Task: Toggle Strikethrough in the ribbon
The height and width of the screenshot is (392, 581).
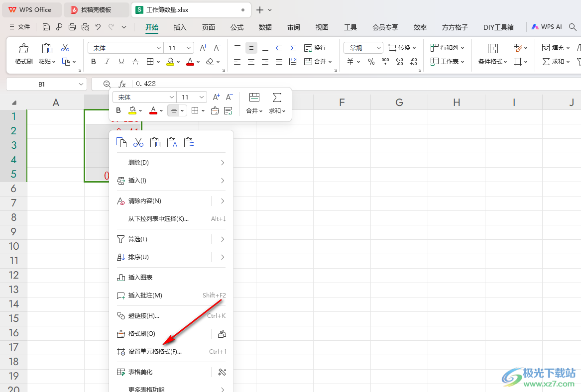Action: [135, 62]
